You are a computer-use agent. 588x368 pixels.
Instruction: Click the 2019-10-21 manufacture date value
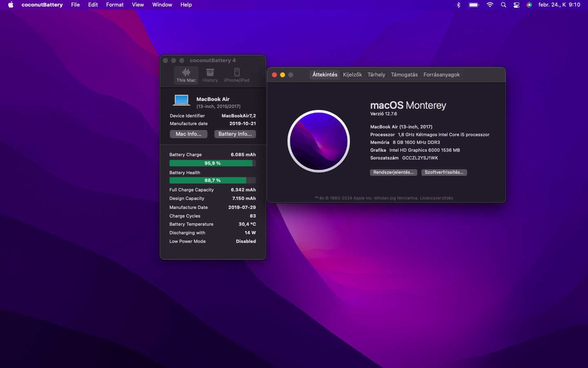coord(243,123)
